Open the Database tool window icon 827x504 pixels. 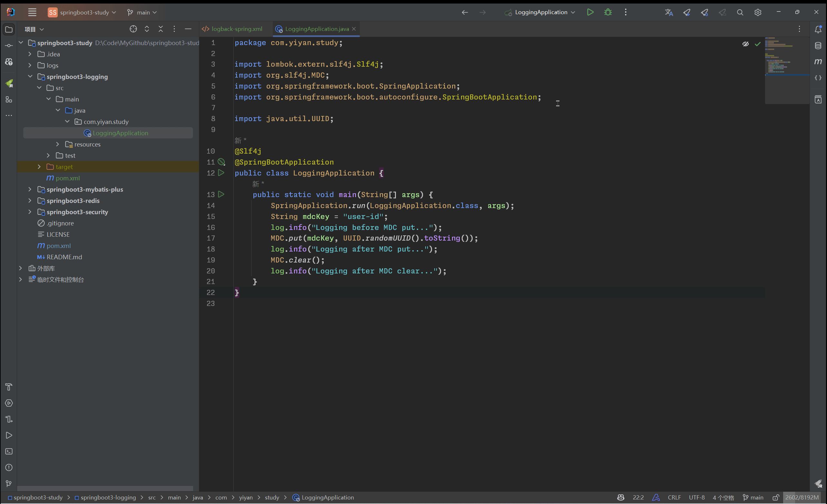(x=818, y=46)
